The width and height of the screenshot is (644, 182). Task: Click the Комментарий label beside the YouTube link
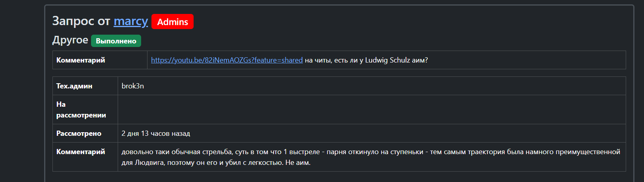(x=81, y=60)
